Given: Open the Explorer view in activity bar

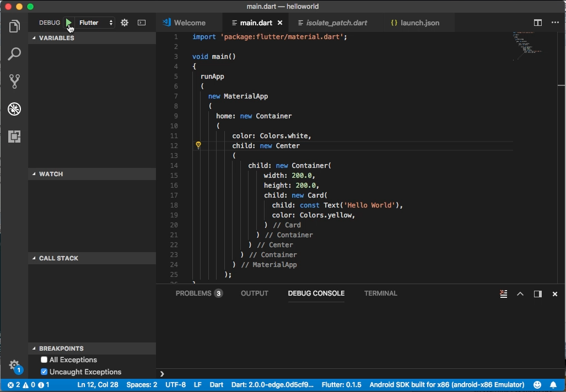Looking at the screenshot, I should tap(14, 26).
